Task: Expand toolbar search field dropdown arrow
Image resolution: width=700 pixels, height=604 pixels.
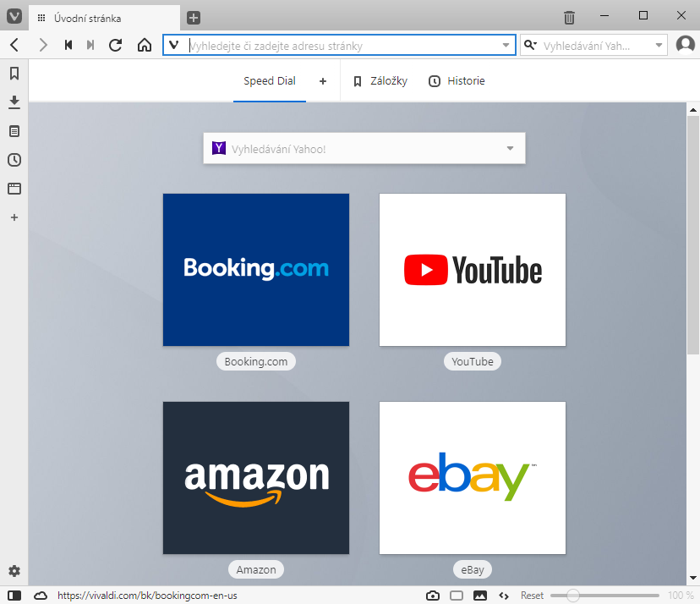Action: [659, 45]
